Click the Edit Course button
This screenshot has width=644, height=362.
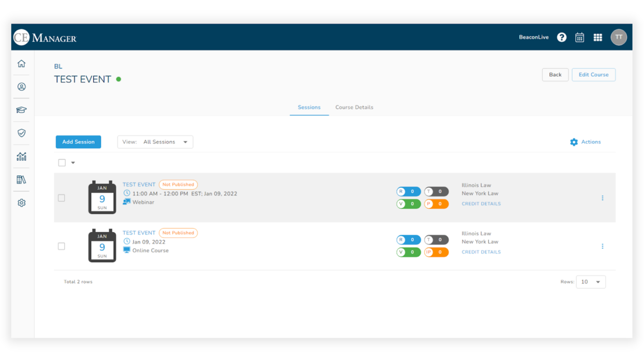(594, 74)
